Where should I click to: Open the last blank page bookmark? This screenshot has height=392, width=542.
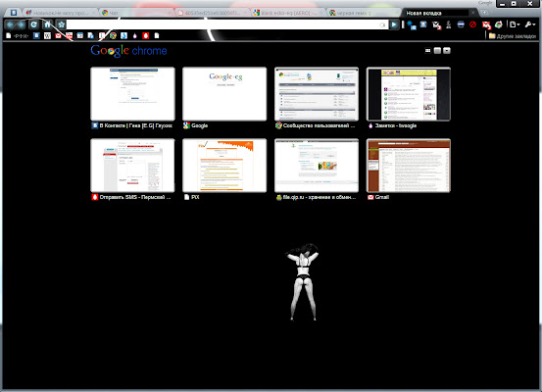(157, 35)
